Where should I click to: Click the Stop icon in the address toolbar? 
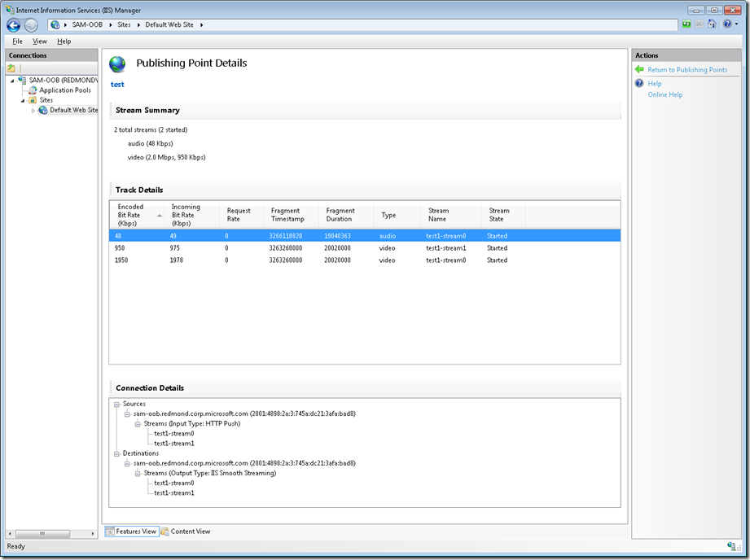click(x=699, y=24)
